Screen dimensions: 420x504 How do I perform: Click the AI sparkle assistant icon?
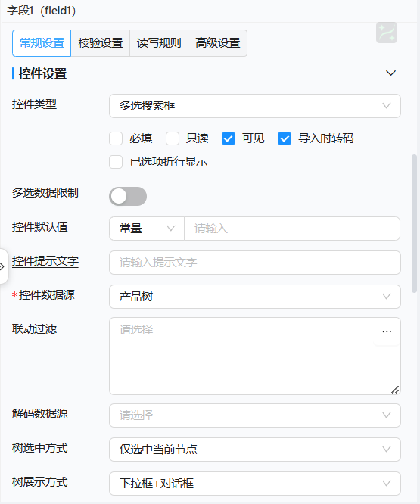pyautogui.click(x=387, y=33)
